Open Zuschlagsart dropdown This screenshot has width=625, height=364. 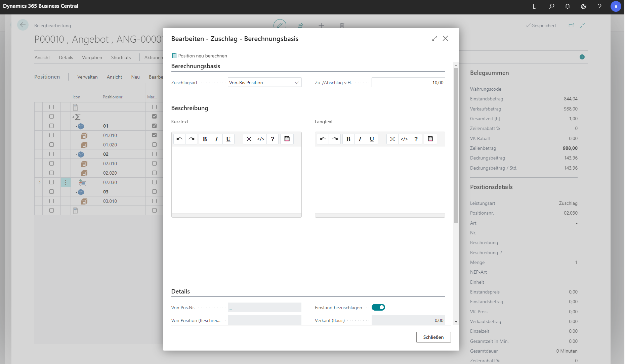(264, 83)
